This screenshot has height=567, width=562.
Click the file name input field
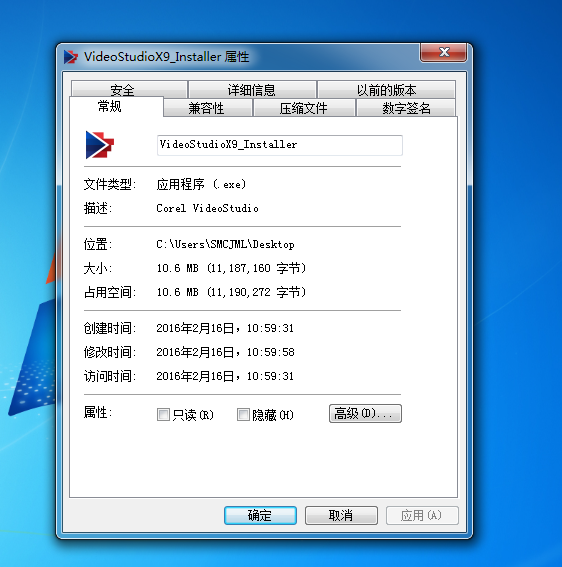point(280,145)
